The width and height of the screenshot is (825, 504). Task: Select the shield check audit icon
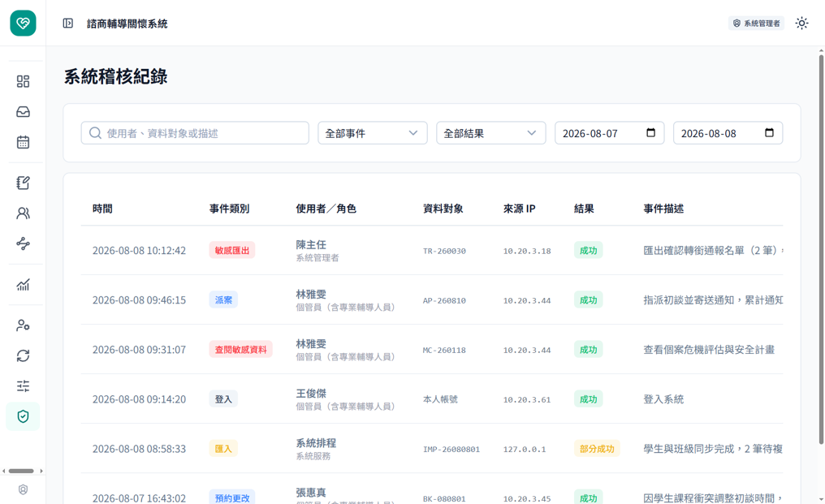coord(24,416)
